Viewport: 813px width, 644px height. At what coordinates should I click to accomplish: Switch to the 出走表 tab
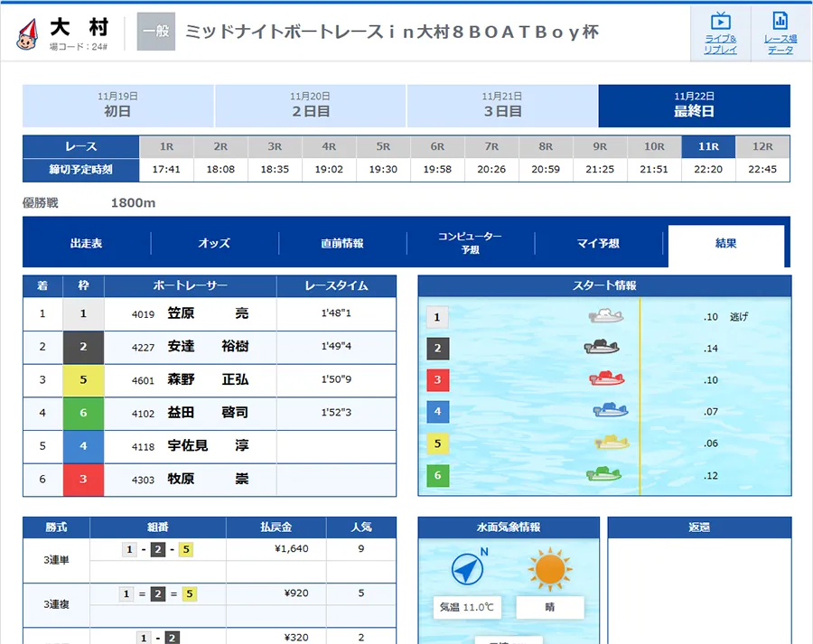click(87, 244)
